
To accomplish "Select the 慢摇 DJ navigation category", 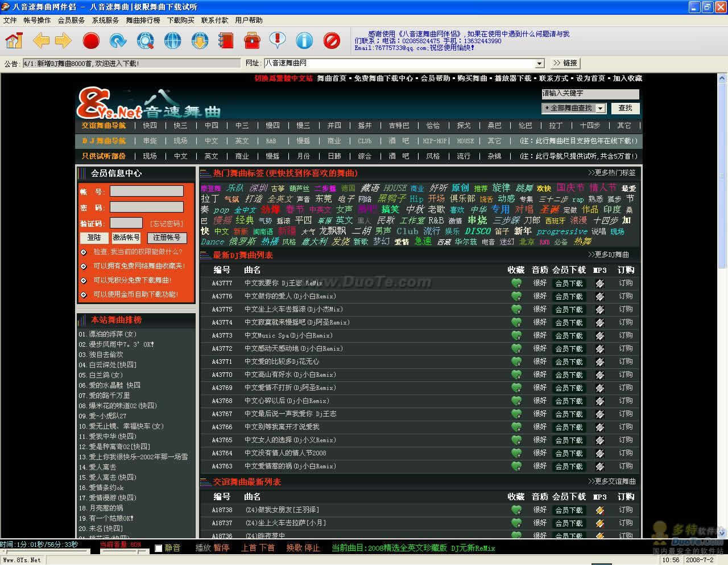I will (x=303, y=141).
